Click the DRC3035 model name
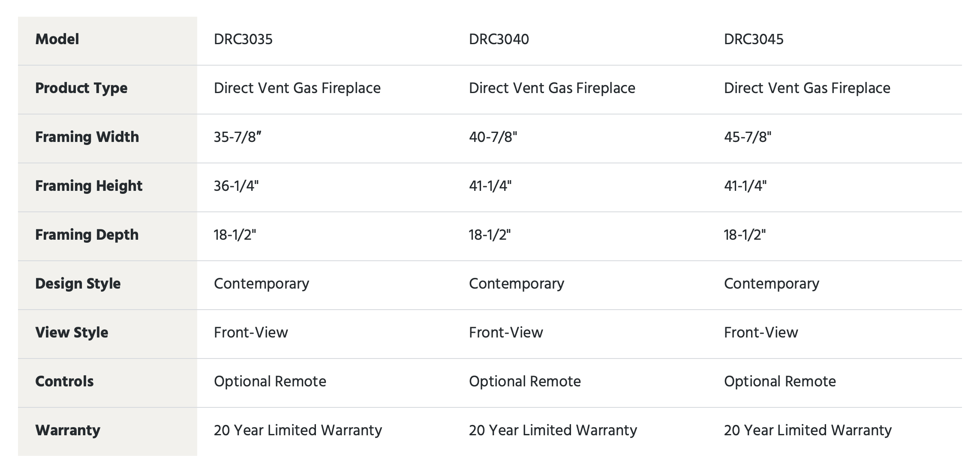The width and height of the screenshot is (980, 458). click(x=243, y=39)
